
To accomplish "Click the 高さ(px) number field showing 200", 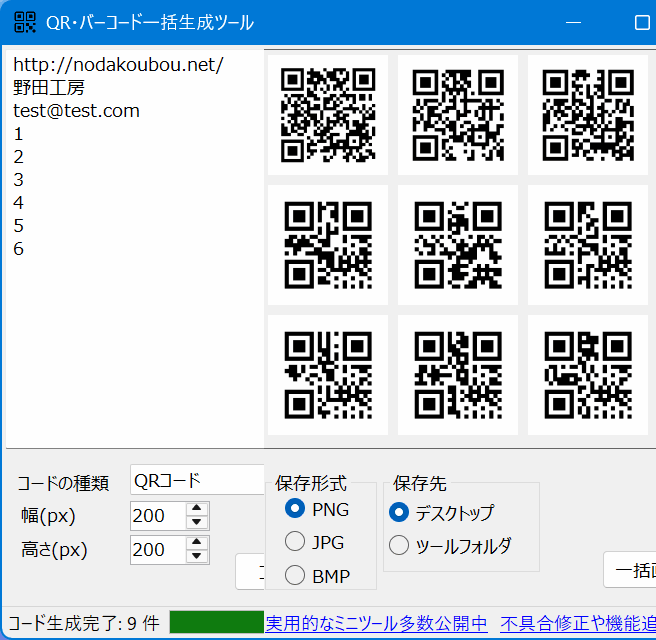I will click(x=158, y=550).
